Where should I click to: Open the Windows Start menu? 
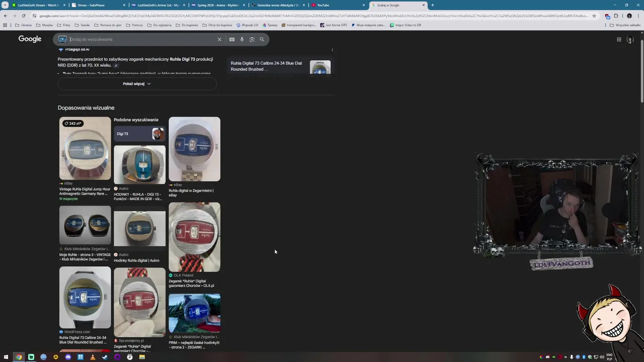6,357
